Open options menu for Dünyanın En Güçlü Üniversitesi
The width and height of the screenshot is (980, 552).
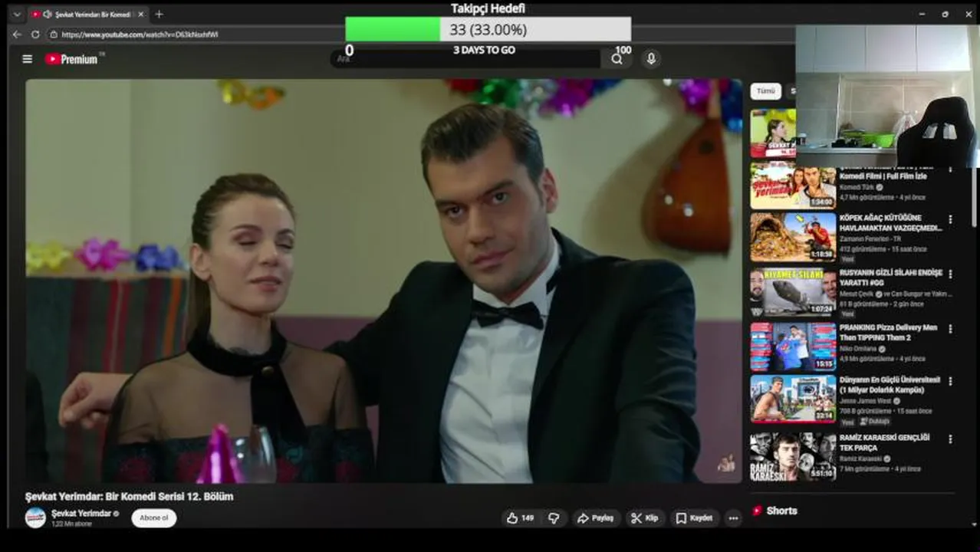coord(950,381)
